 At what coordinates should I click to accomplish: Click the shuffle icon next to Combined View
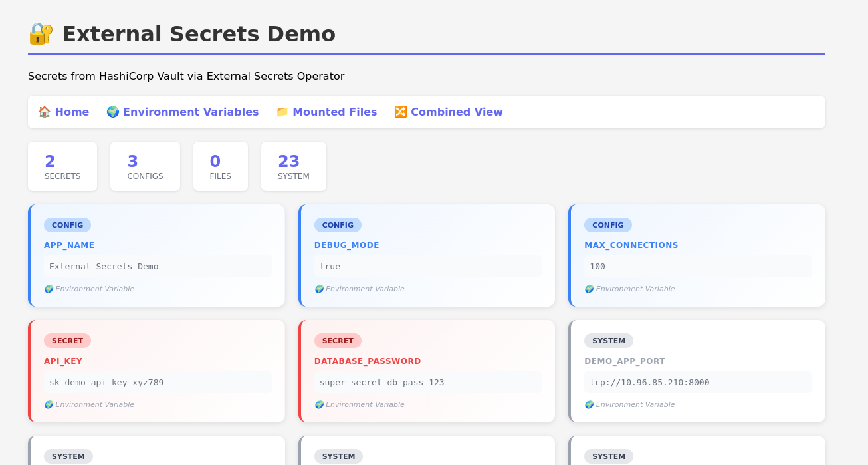(400, 112)
